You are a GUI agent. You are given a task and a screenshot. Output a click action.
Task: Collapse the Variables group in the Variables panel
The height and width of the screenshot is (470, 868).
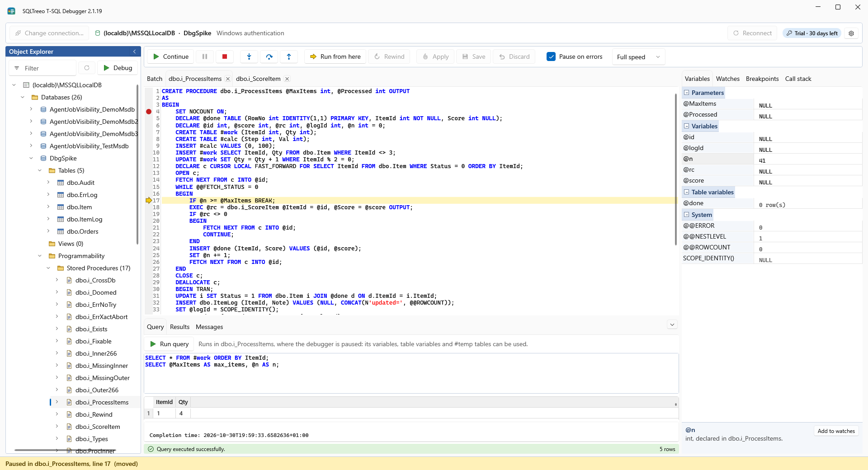tap(687, 126)
